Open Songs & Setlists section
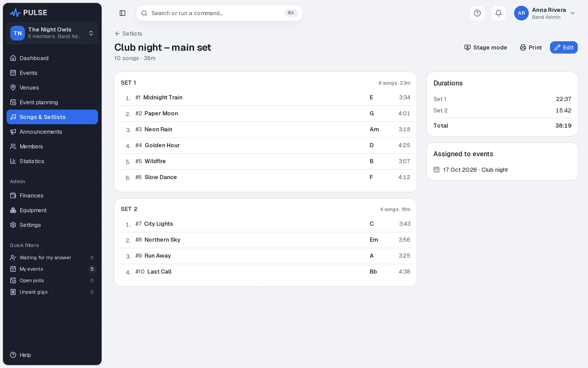 coord(52,117)
